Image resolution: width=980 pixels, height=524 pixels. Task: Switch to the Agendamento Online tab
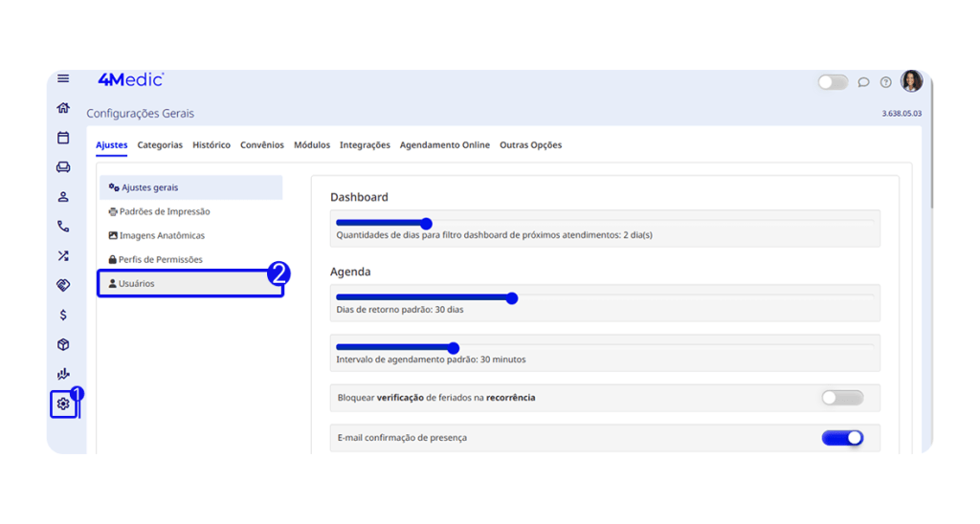coord(444,145)
